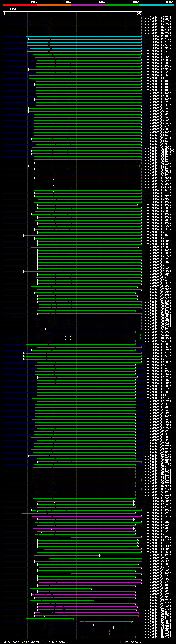Image resolution: width=176 pixels, height=644 pixels.
Task: Select label UniRef100_A7PWF6
Action: point(158,589)
